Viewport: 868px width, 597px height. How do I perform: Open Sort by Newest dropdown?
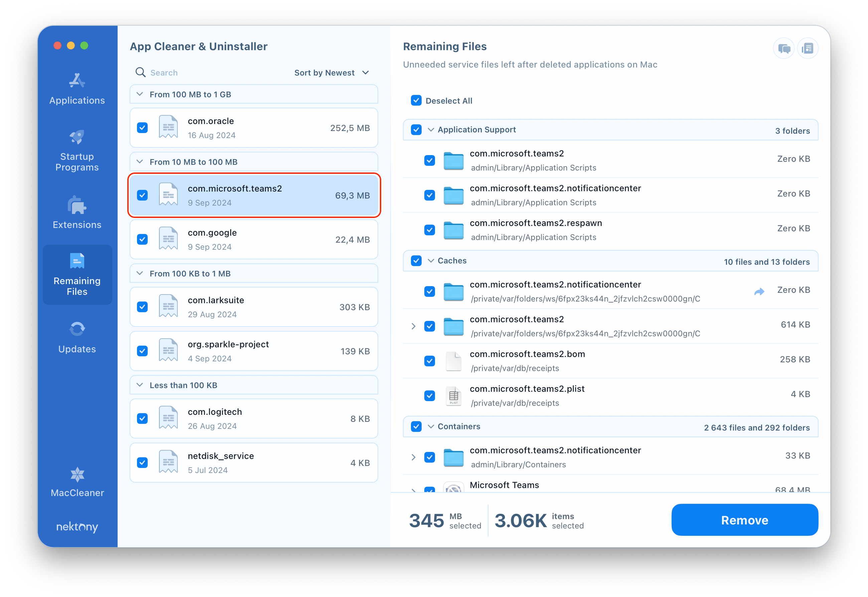(x=332, y=73)
